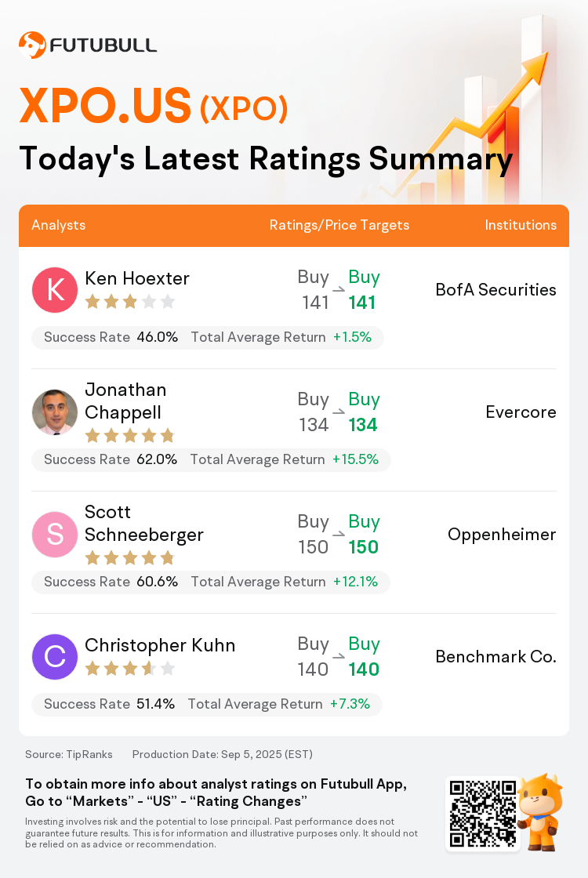This screenshot has width=588, height=878.
Task: Click Ken Hoexter's star rating
Action: [x=130, y=303]
